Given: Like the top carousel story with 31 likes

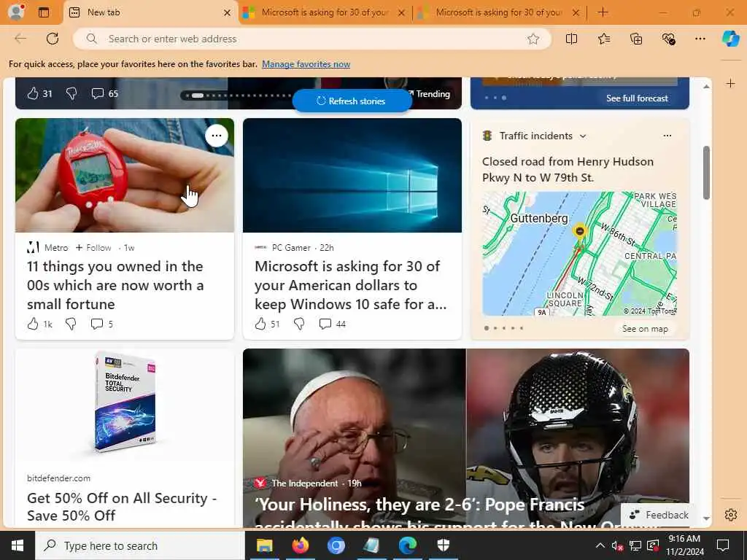Looking at the screenshot, I should [32, 93].
